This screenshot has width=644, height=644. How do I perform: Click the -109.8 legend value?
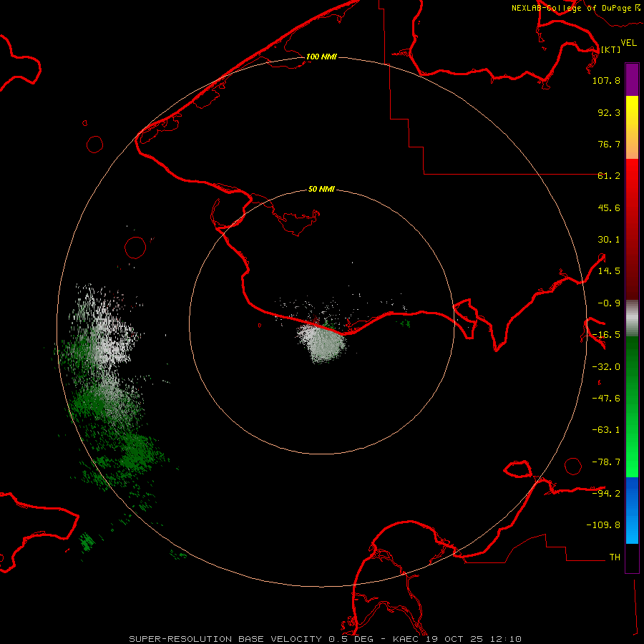(x=603, y=525)
